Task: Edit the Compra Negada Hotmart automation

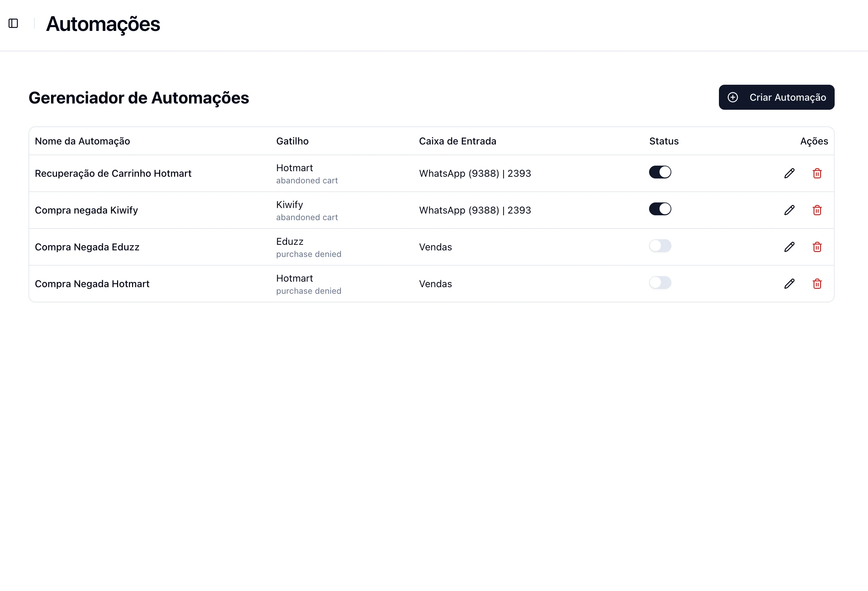Action: 789,284
